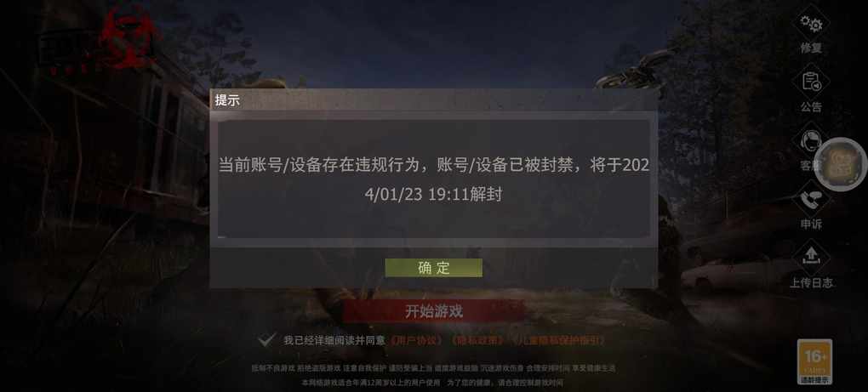Image resolution: width=868 pixels, height=392 pixels.
Task: Toggle the agreement checkmark checkbox
Action: pos(267,340)
